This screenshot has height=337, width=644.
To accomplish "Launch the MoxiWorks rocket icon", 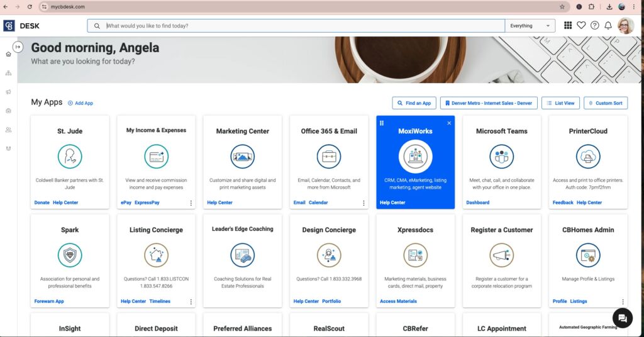I will [415, 157].
